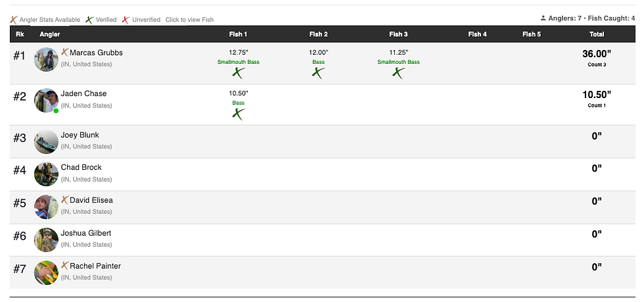Click angler stats icon beside David Elisea
The height and width of the screenshot is (302, 644).
coord(64,200)
